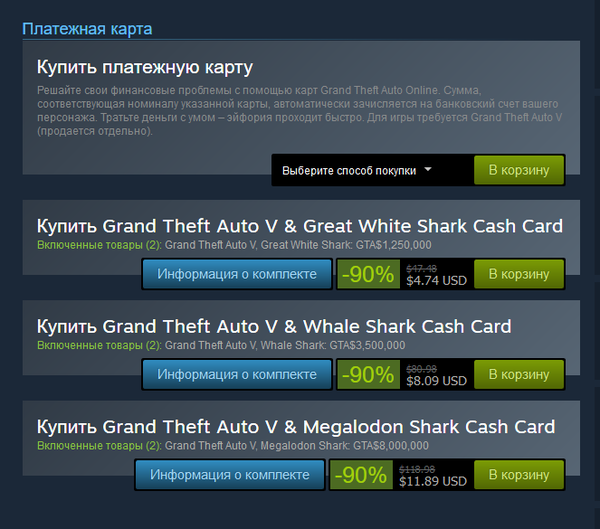Add Megalodon Shark bundle to cart

tap(519, 475)
